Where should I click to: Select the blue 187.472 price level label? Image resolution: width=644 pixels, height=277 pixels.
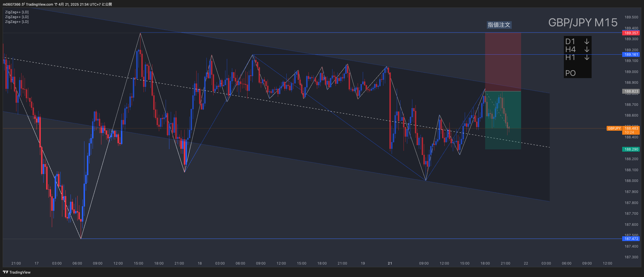click(631, 239)
